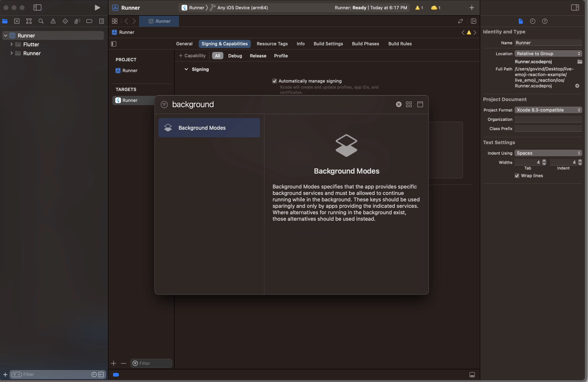Hide the project and targets list
588x382 pixels.
pos(114,44)
